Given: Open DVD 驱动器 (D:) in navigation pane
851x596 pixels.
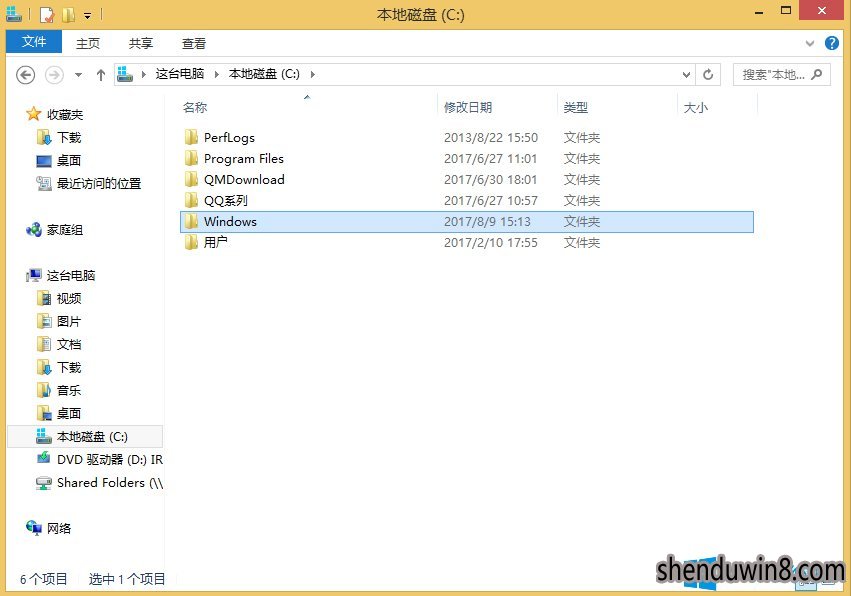Looking at the screenshot, I should (110, 460).
